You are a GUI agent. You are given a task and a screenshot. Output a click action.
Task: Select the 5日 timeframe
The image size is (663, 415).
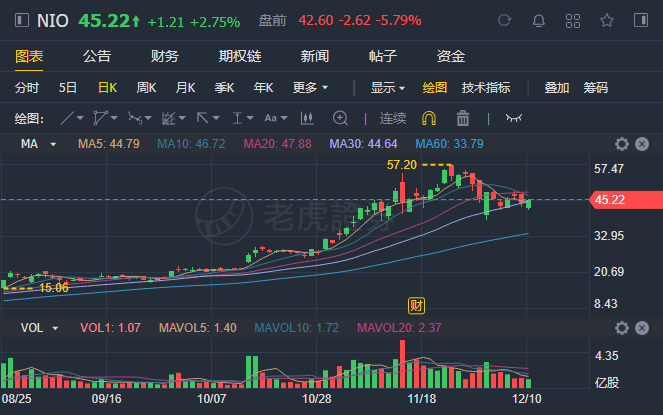pyautogui.click(x=68, y=88)
